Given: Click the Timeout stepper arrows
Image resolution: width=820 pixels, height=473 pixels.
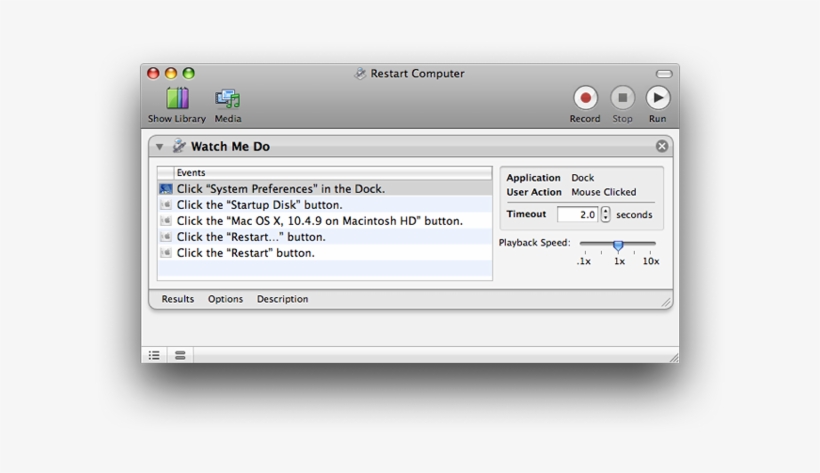Looking at the screenshot, I should (x=605, y=214).
